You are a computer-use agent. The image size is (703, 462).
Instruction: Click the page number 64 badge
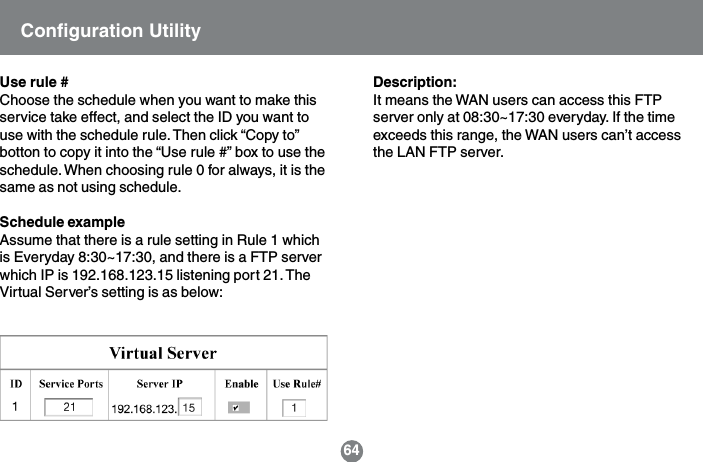tap(352, 450)
